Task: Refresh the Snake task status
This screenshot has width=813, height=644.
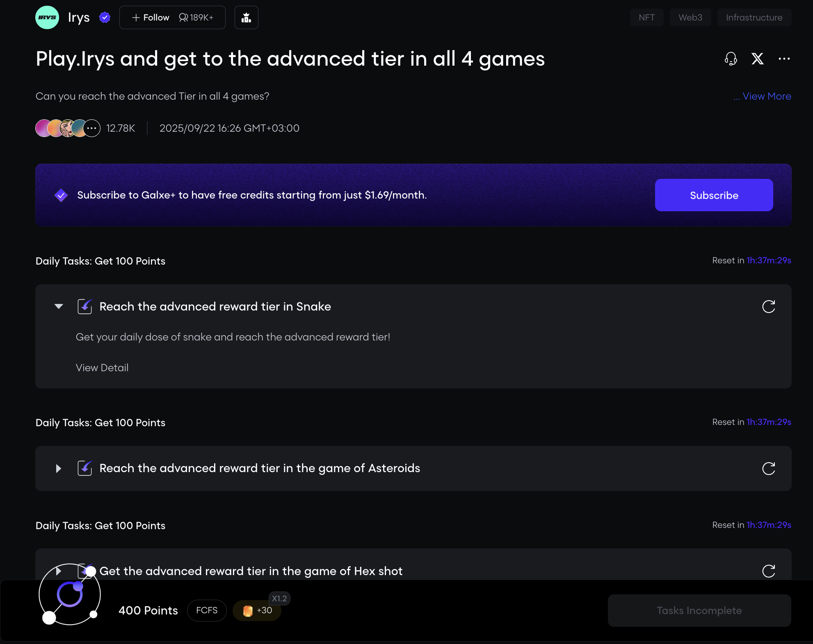Action: click(x=768, y=306)
